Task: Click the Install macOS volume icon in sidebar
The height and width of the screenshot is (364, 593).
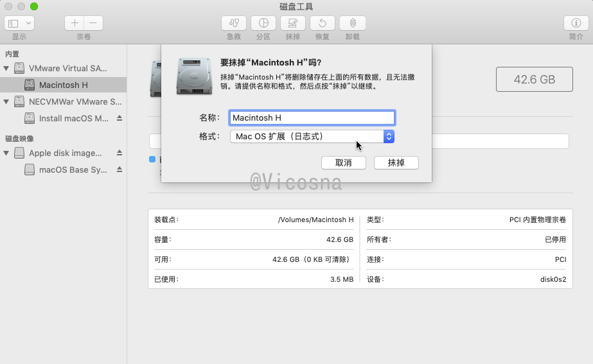Action: pos(30,118)
